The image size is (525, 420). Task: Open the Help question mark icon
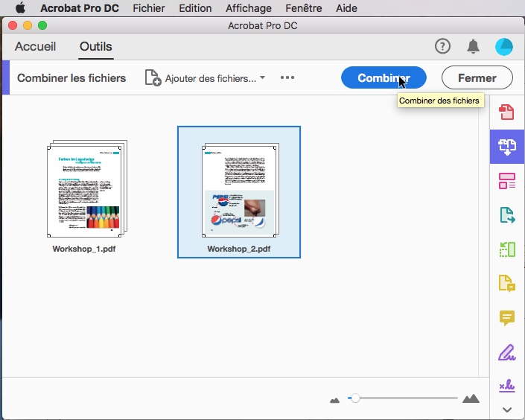pos(442,46)
